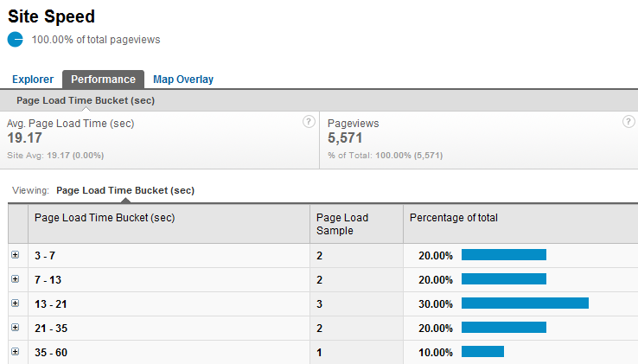The image size is (638, 364).
Task: Click help icon beside Pageviews metric
Action: pos(628,122)
